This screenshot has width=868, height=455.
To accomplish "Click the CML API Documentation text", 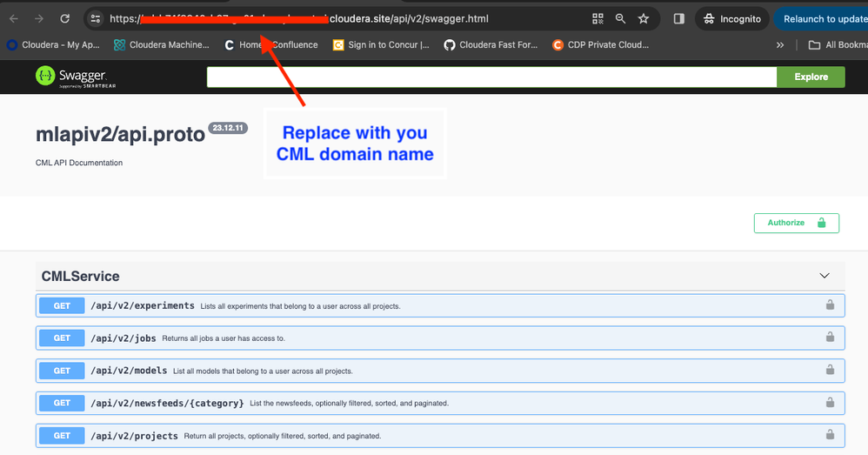I will click(x=79, y=163).
